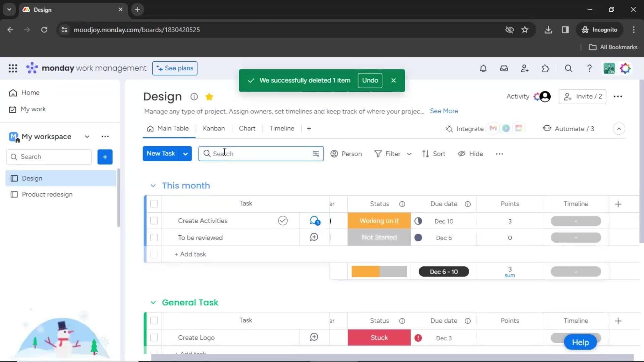Check the checkbox for To be reviewed task
This screenshot has height=362, width=644.
pos(154,237)
